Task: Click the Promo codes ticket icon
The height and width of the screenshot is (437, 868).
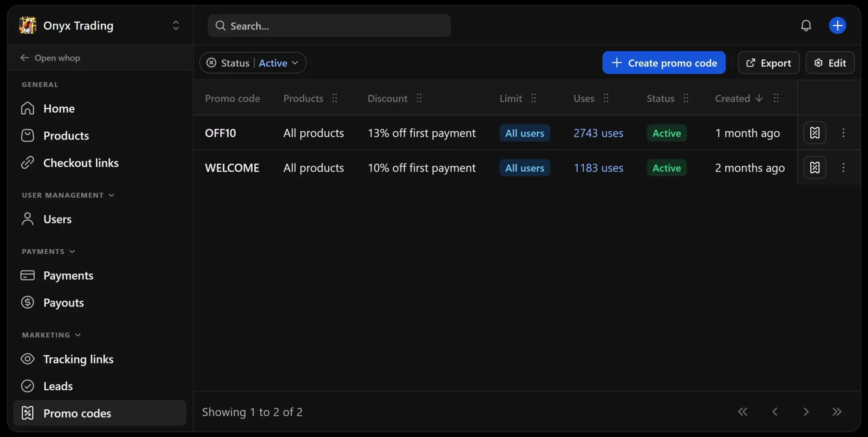Action: 27,413
